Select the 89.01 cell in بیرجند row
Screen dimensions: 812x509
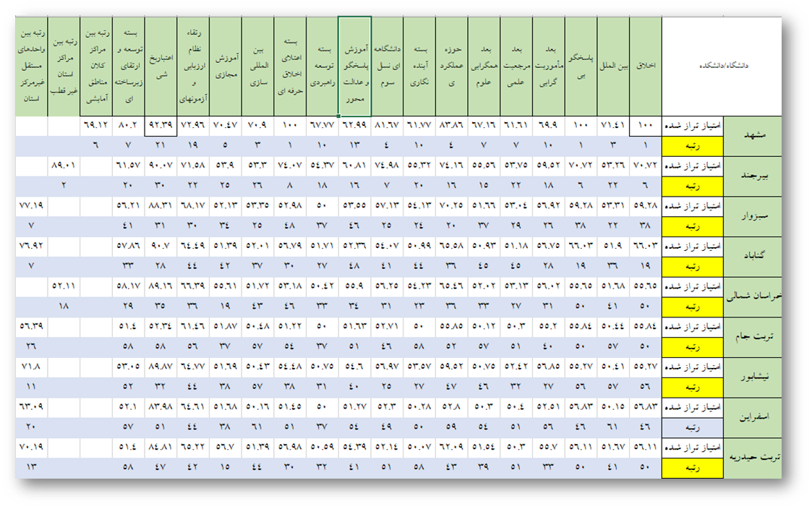[x=64, y=166]
